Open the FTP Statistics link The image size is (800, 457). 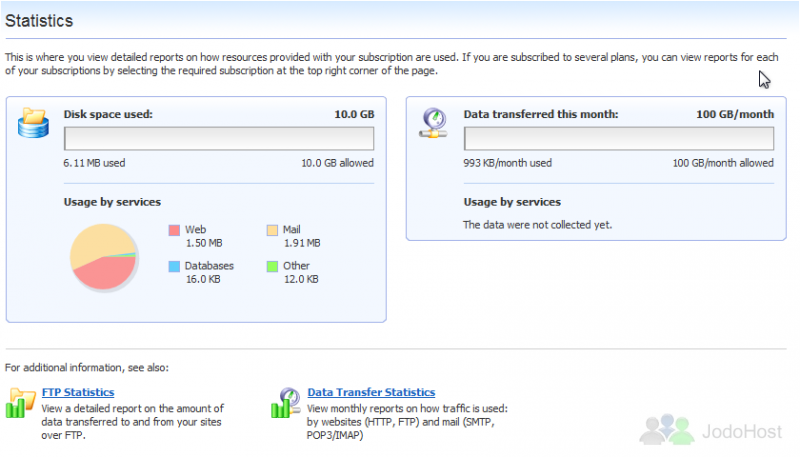click(78, 392)
